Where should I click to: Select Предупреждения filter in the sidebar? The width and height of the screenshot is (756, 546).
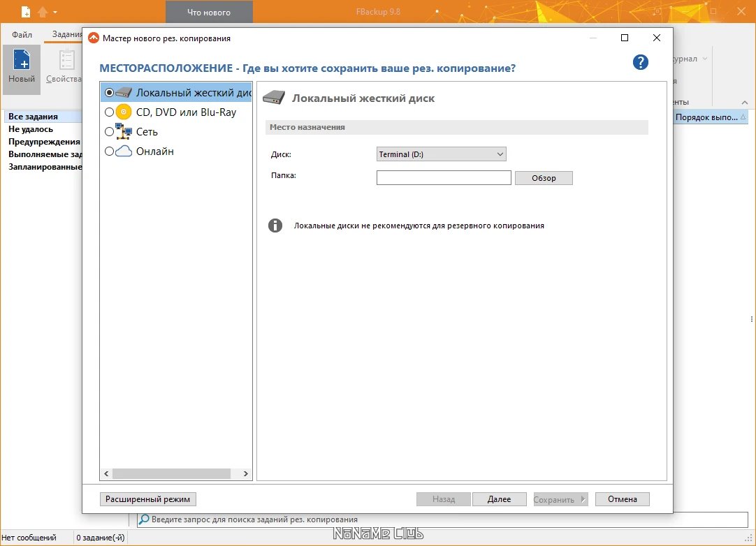pyautogui.click(x=44, y=141)
